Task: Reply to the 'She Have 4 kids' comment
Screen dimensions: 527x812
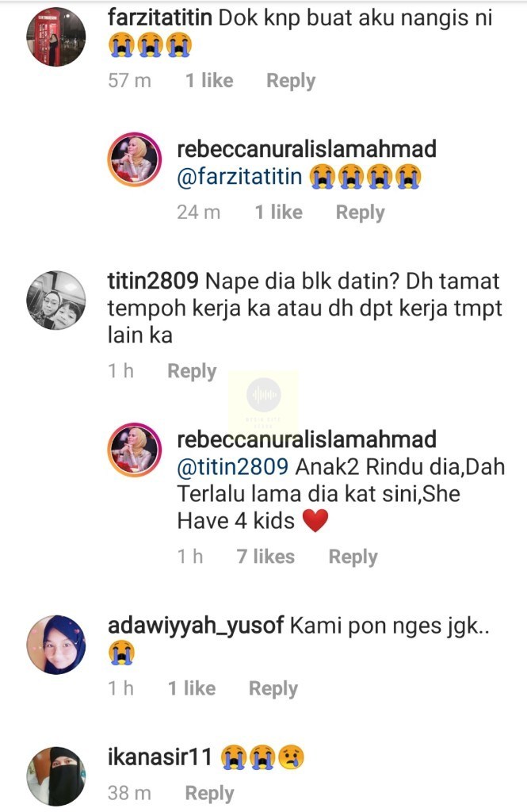Action: [353, 557]
